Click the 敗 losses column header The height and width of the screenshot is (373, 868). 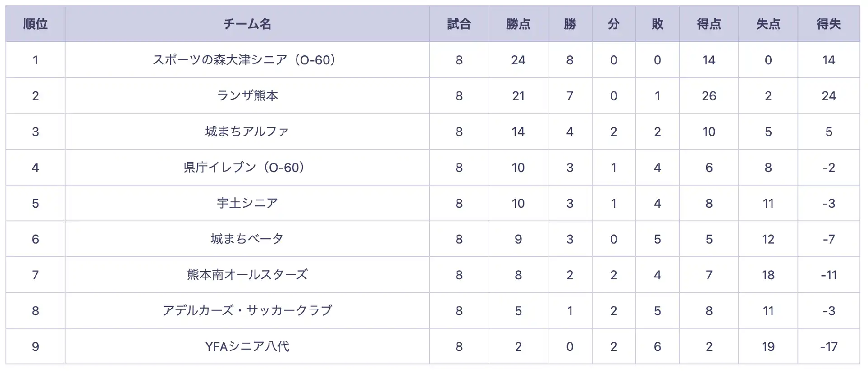tap(657, 24)
